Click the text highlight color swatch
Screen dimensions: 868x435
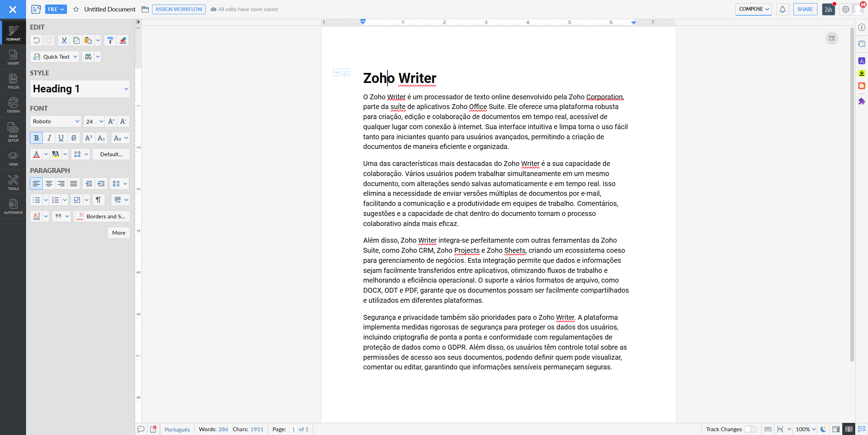(x=55, y=154)
